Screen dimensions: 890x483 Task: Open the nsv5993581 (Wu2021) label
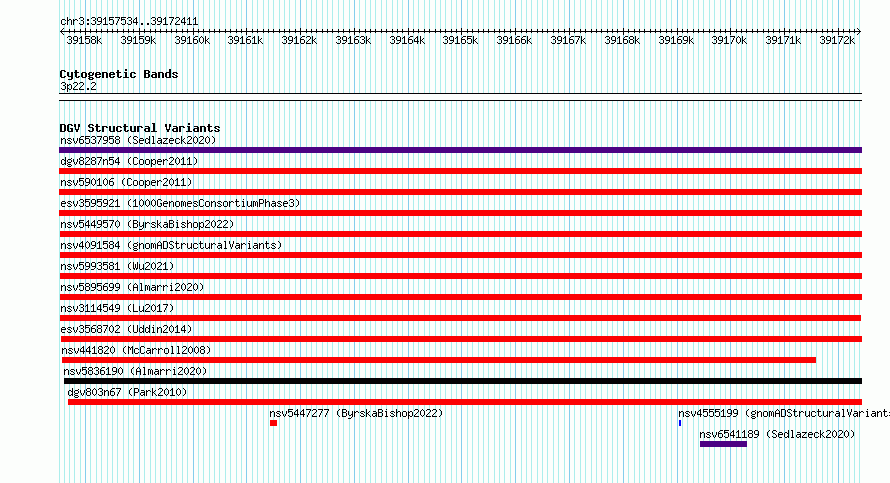click(117, 266)
